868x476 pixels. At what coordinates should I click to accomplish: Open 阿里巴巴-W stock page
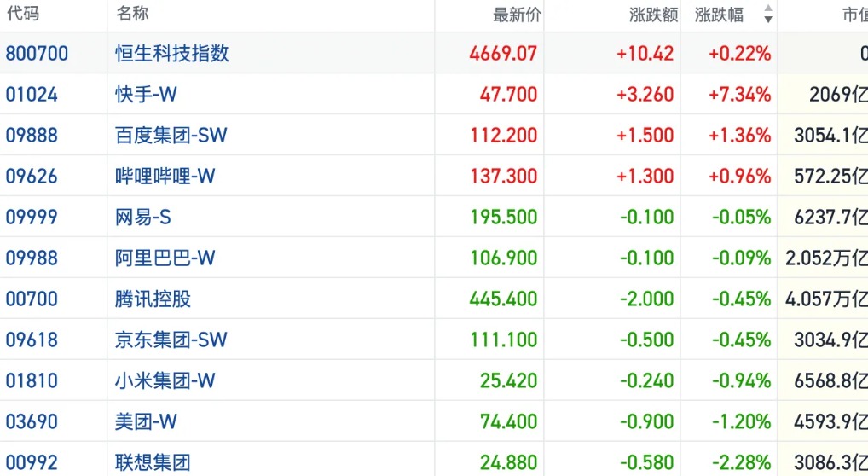pyautogui.click(x=165, y=258)
